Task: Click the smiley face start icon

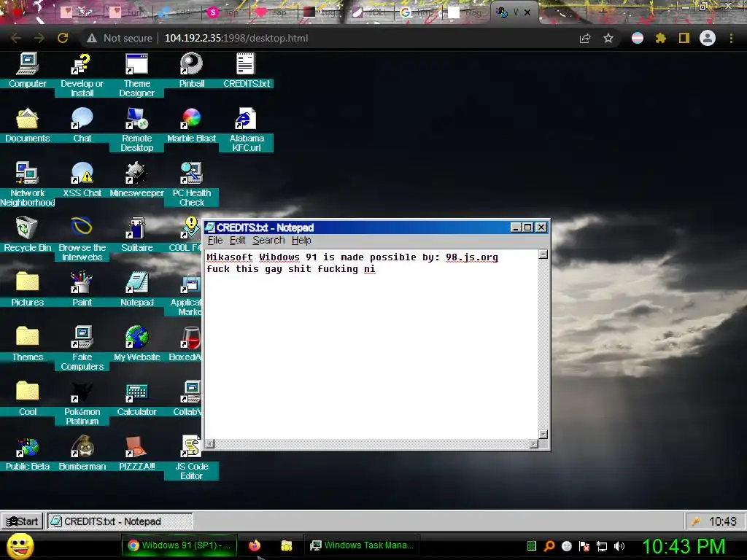Action: click(20, 546)
